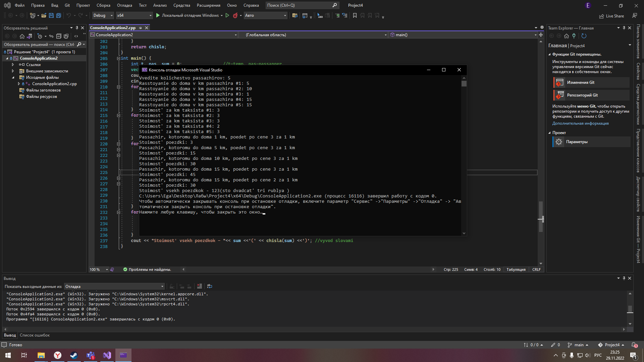Click the debug console vertical scrollbar thumb

464,83
